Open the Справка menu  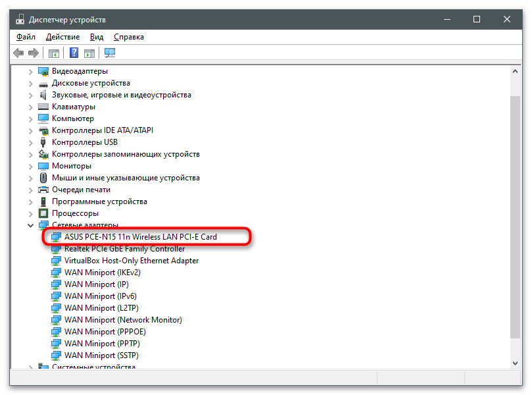[x=129, y=37]
